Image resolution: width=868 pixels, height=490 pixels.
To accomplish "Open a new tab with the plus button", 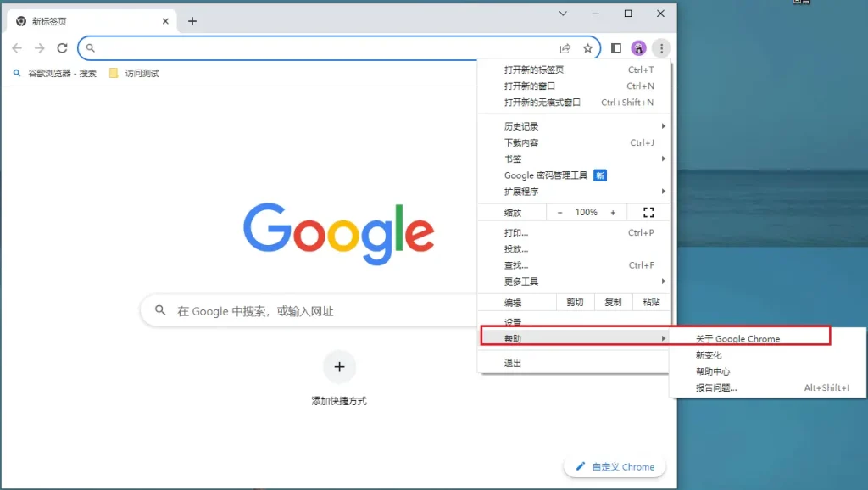I will (x=192, y=21).
